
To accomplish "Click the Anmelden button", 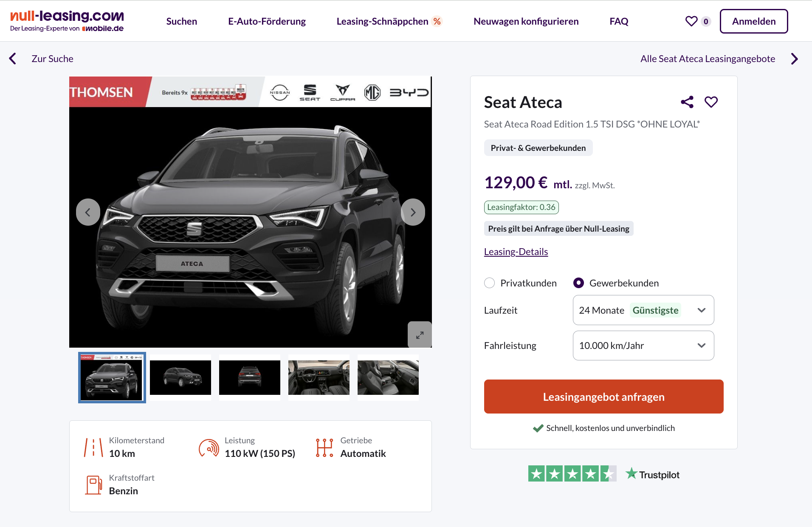I will pos(754,21).
